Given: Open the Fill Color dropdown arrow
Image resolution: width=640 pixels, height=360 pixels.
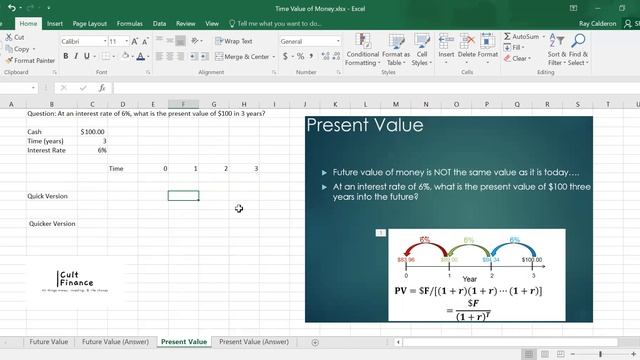Looking at the screenshot, I should (133, 57).
